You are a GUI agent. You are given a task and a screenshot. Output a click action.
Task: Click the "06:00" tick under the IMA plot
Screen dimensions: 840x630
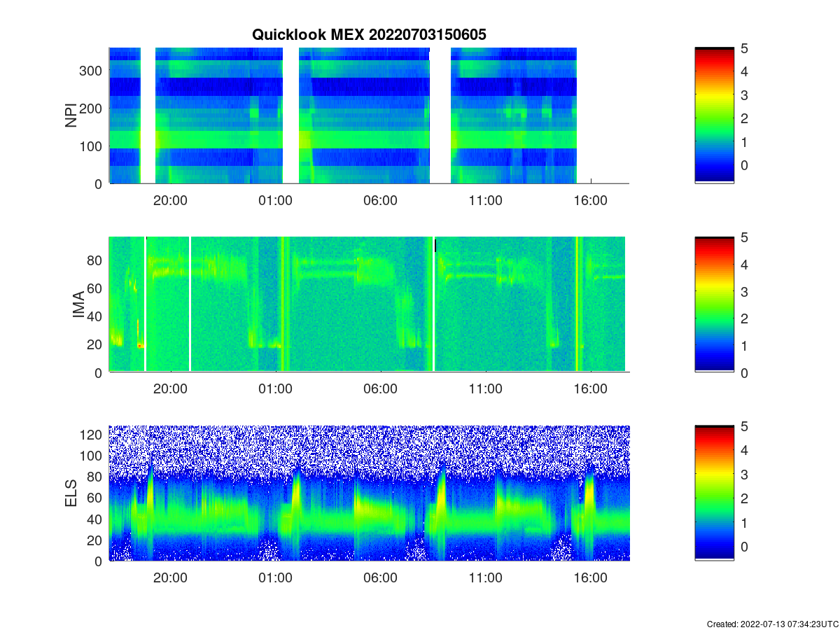(380, 388)
